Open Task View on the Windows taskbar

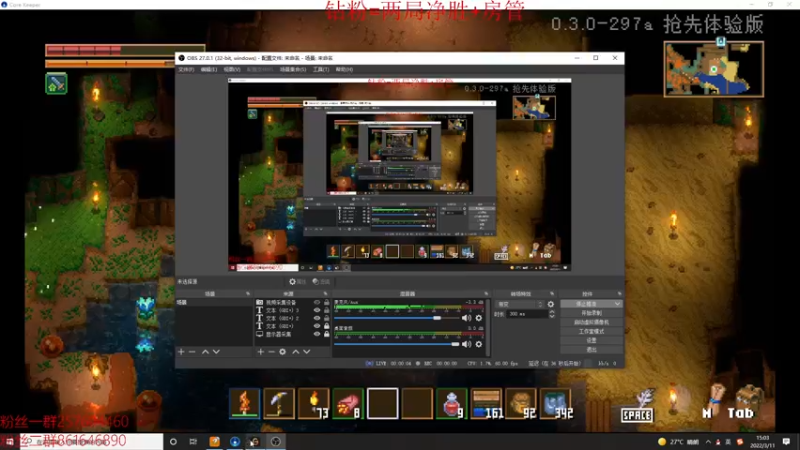(193, 441)
